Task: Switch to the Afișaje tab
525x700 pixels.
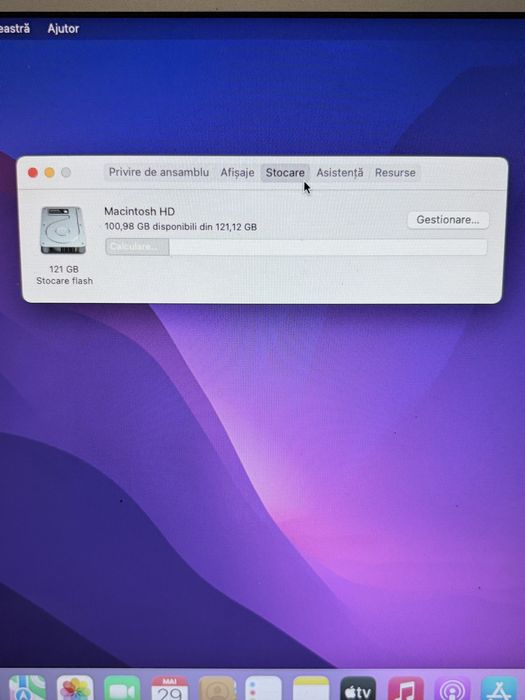Action: tap(237, 172)
